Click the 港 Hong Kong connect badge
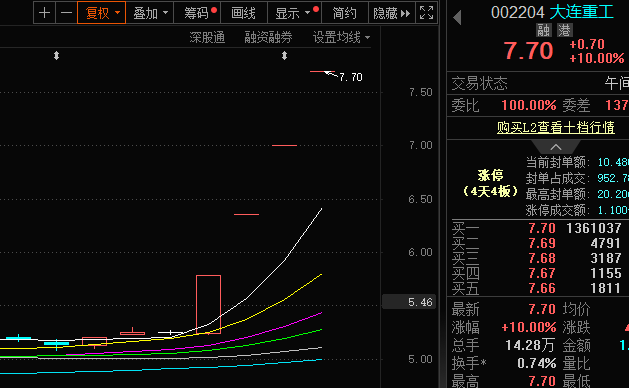Viewport: 629px width, 388px height. click(564, 30)
